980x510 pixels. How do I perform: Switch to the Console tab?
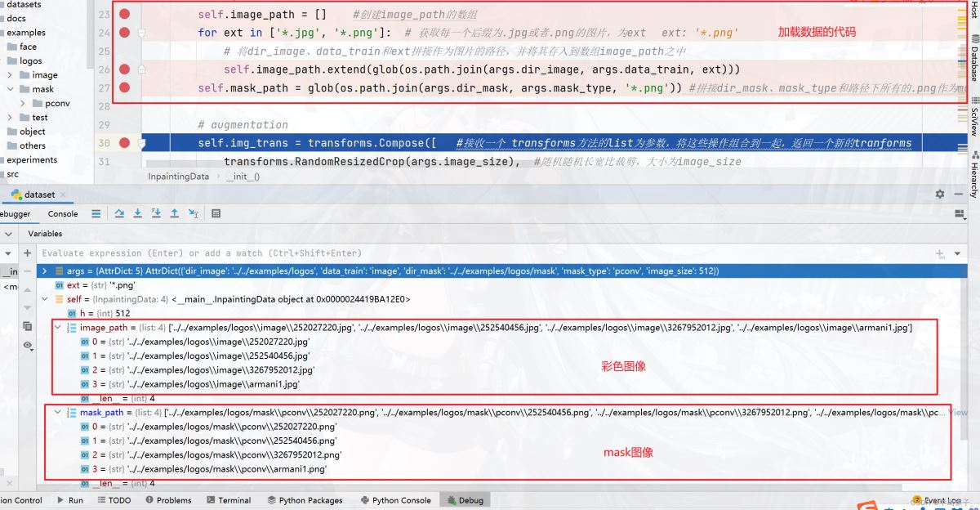click(x=63, y=214)
